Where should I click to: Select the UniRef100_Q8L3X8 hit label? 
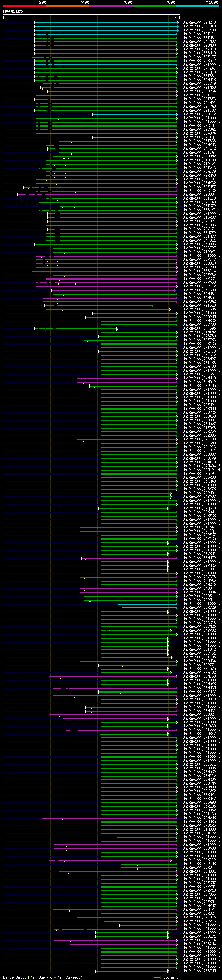pyautogui.click(x=199, y=26)
